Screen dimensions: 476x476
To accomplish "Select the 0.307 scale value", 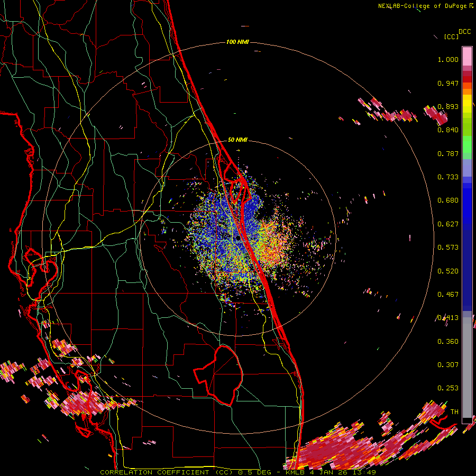I will [448, 365].
